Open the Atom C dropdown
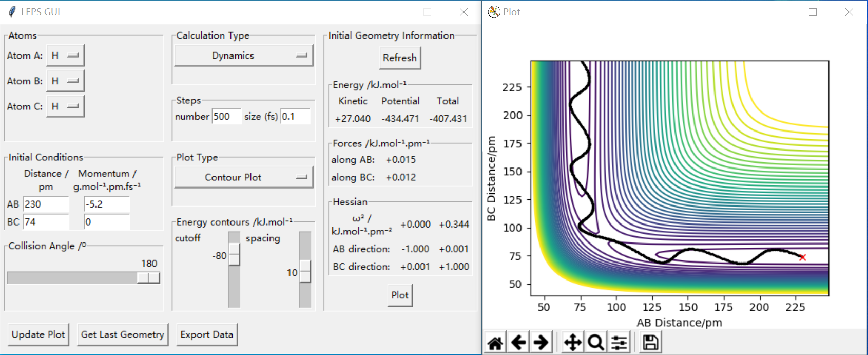The height and width of the screenshot is (355, 868). point(65,106)
